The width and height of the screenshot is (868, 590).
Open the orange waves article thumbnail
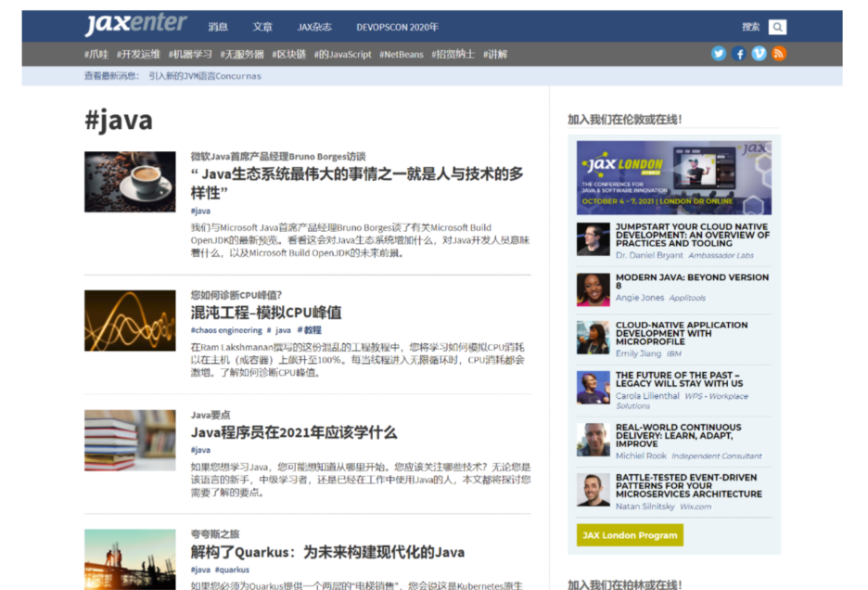click(130, 320)
